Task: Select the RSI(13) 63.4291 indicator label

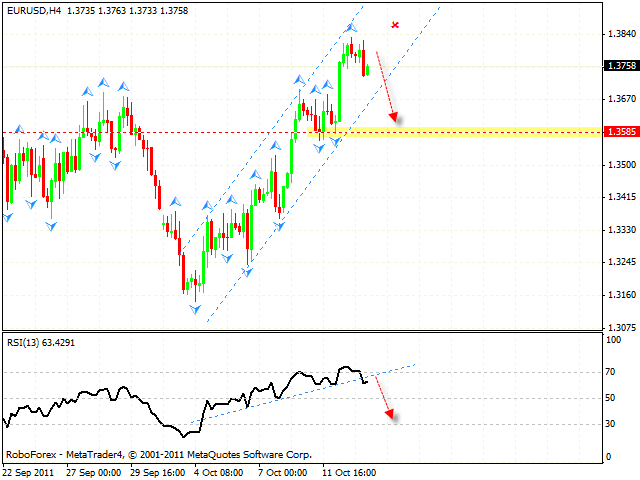Action: 40,342
